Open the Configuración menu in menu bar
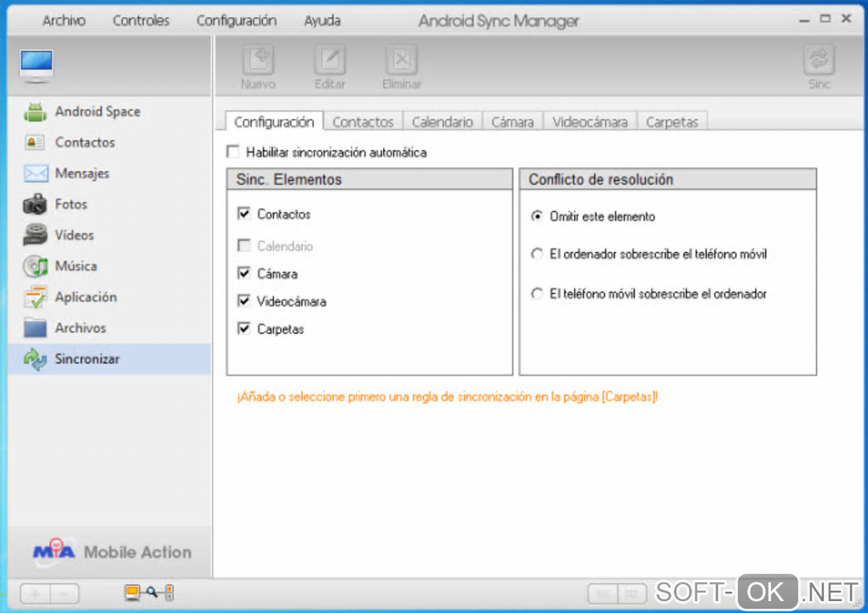The height and width of the screenshot is (613, 868). pyautogui.click(x=237, y=20)
